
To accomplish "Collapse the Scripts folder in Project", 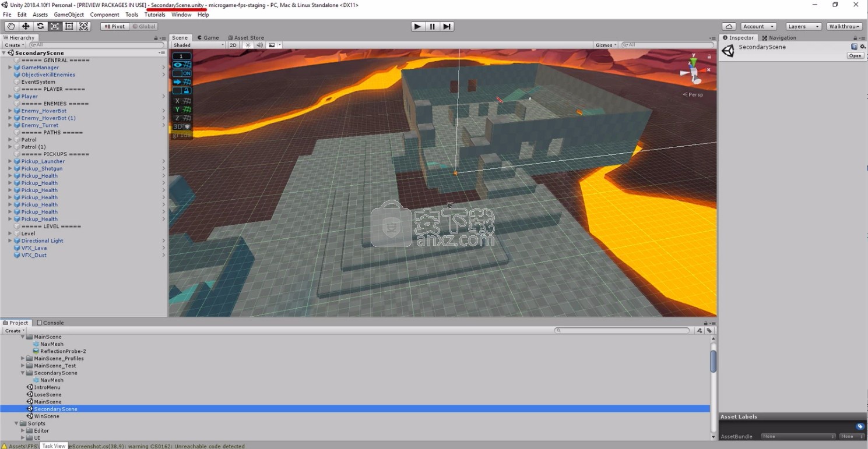I will 16,423.
